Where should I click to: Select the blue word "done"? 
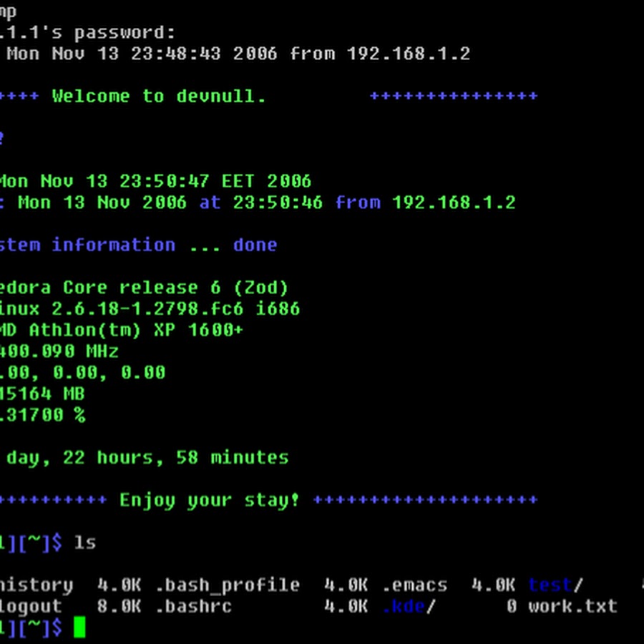(255, 245)
